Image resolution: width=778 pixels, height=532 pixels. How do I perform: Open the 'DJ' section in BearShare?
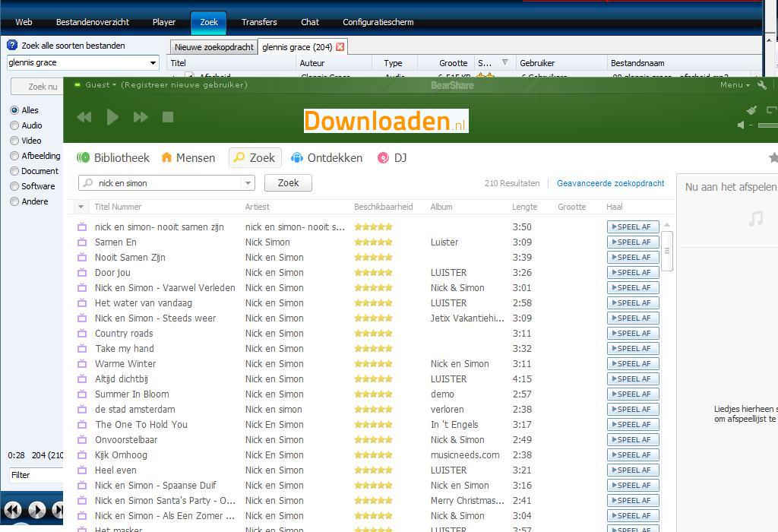(392, 158)
